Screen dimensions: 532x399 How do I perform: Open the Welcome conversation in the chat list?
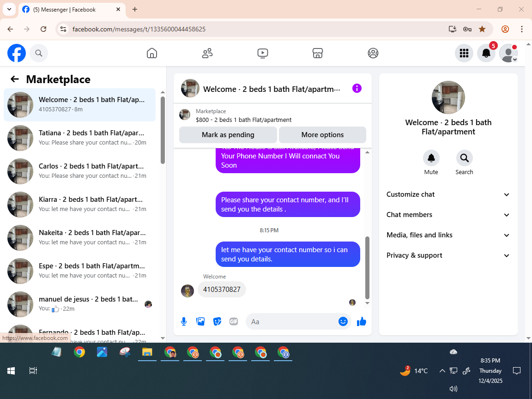[x=80, y=105]
